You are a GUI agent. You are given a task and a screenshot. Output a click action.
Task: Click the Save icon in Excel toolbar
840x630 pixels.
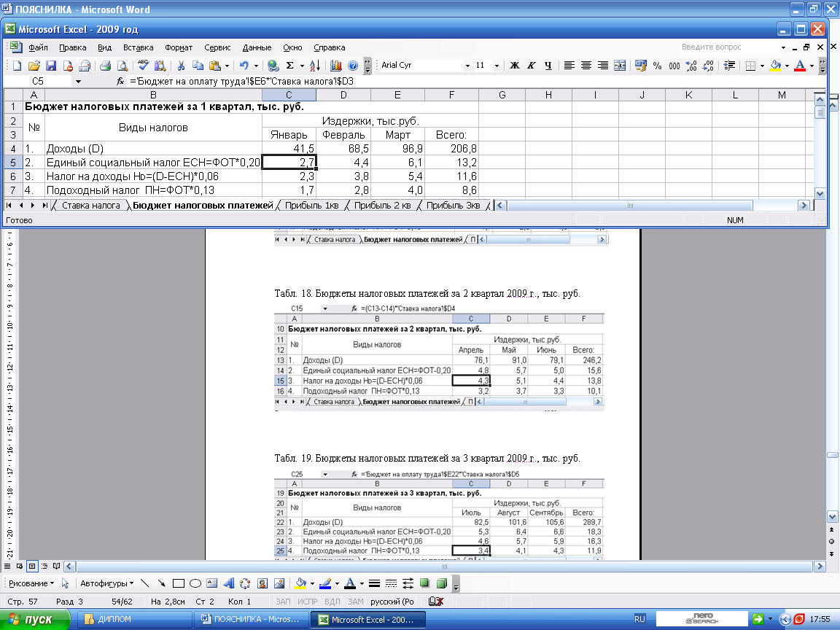point(51,66)
